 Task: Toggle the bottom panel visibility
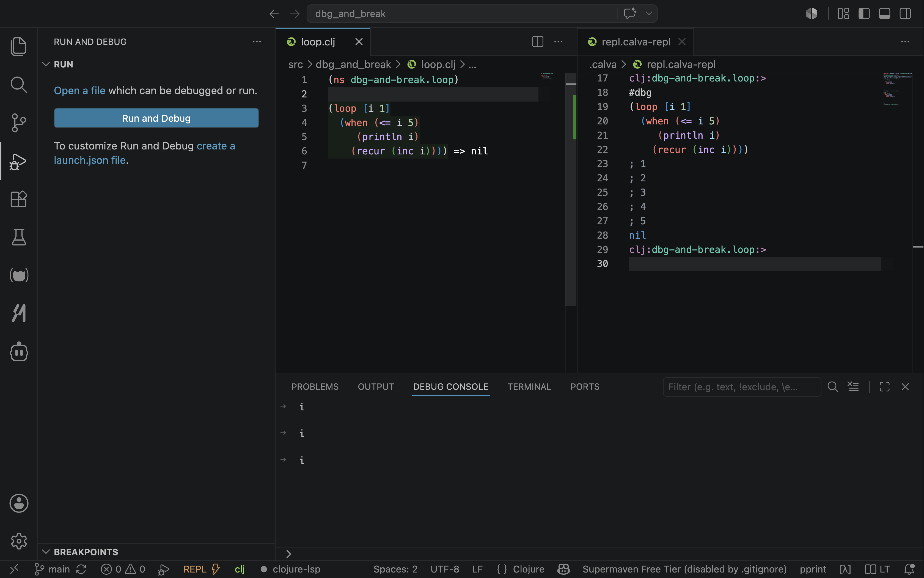[x=885, y=13]
